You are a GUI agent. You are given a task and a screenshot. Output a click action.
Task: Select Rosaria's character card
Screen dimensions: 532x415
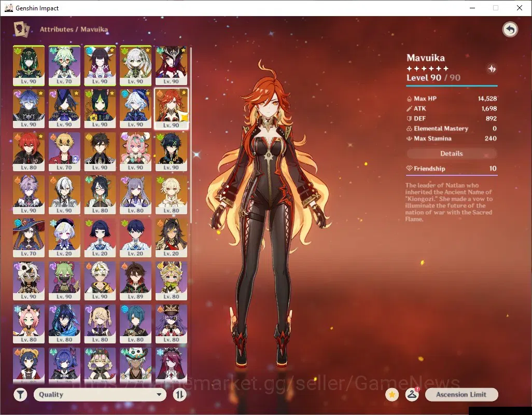pos(171,365)
